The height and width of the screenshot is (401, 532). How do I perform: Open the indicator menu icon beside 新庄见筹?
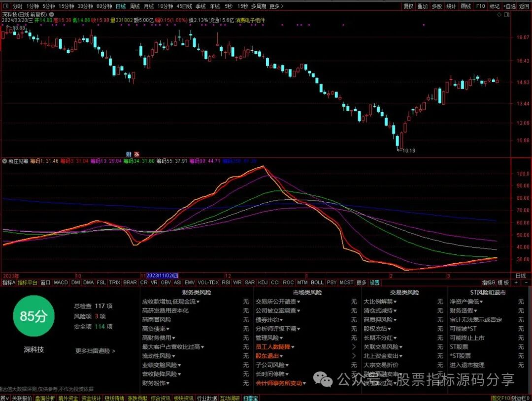tap(4, 161)
